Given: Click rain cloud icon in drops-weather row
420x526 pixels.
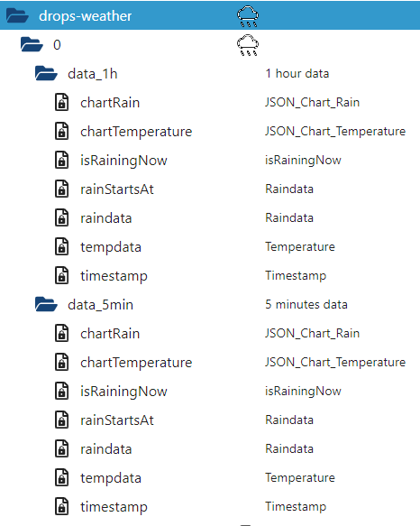Looking at the screenshot, I should (x=248, y=16).
